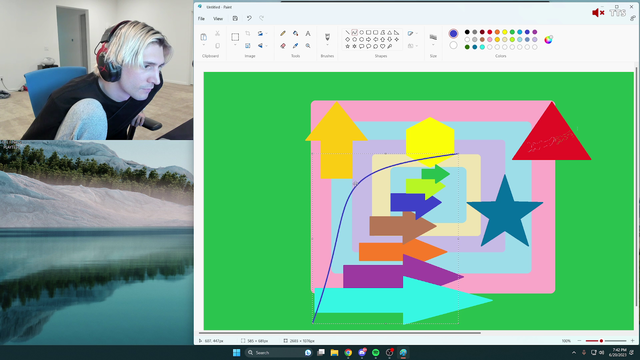Pick the turquoise custom color swatch
The height and width of the screenshot is (360, 640).
[x=482, y=47]
